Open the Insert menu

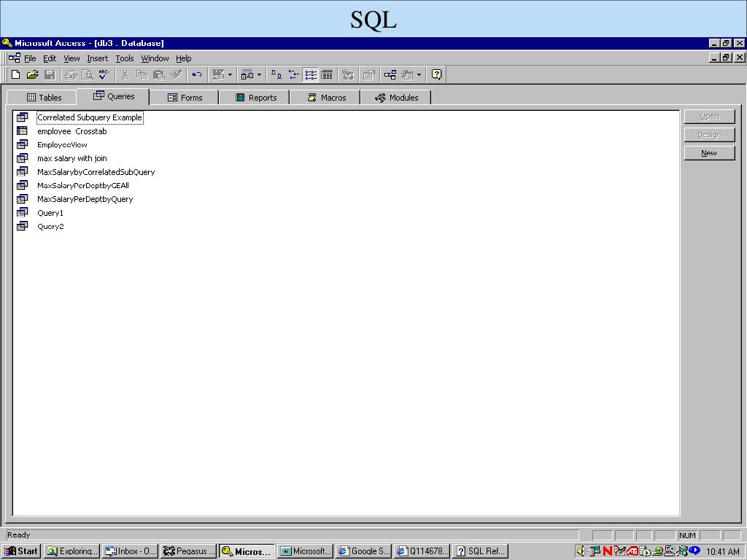[x=97, y=58]
